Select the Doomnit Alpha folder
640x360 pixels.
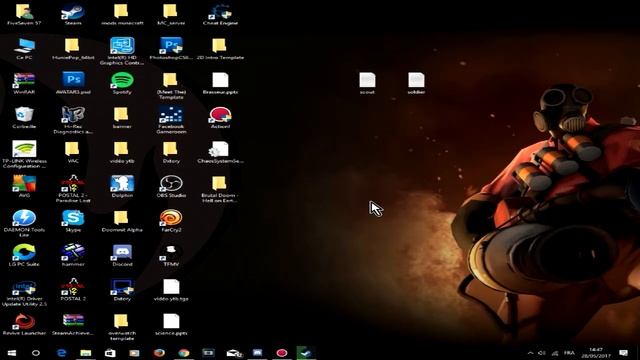[x=122, y=221]
